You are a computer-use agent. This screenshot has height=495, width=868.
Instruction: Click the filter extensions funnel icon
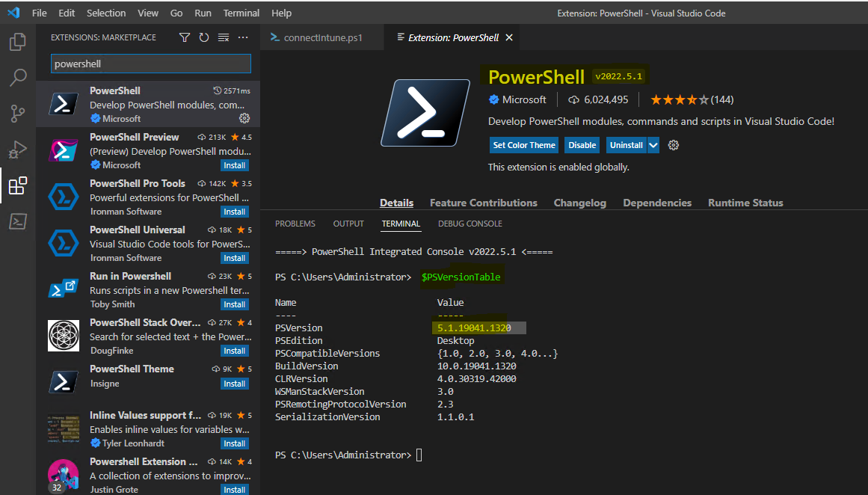pos(185,37)
